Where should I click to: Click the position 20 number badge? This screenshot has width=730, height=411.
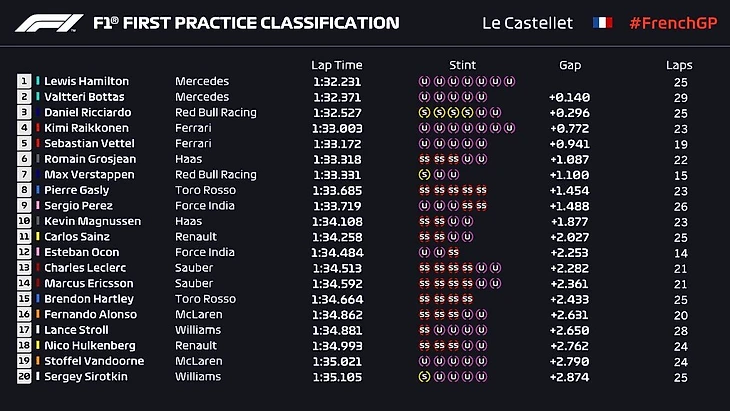(24, 377)
